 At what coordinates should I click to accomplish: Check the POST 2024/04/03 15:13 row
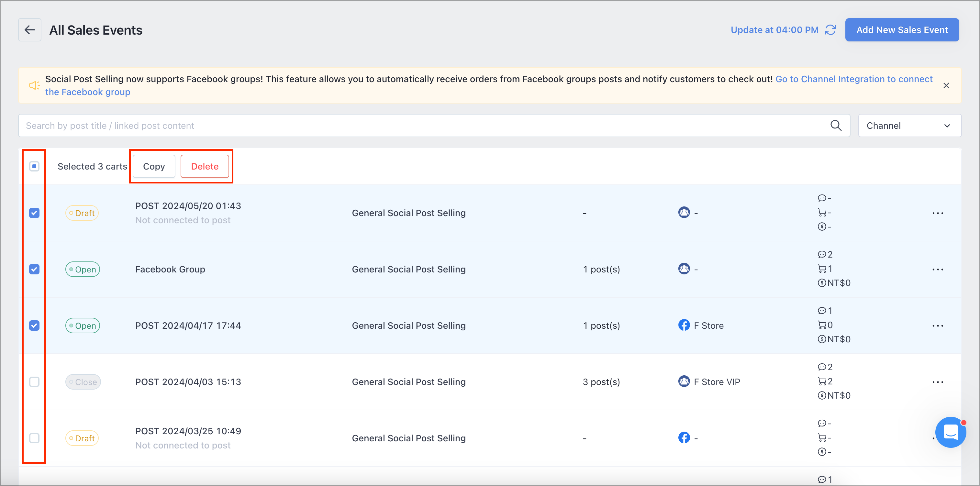(x=34, y=382)
